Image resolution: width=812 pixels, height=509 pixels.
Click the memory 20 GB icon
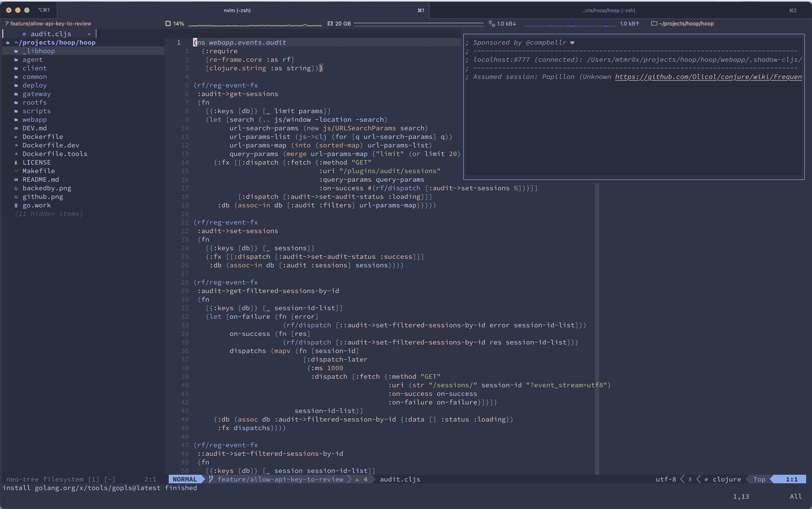click(330, 24)
